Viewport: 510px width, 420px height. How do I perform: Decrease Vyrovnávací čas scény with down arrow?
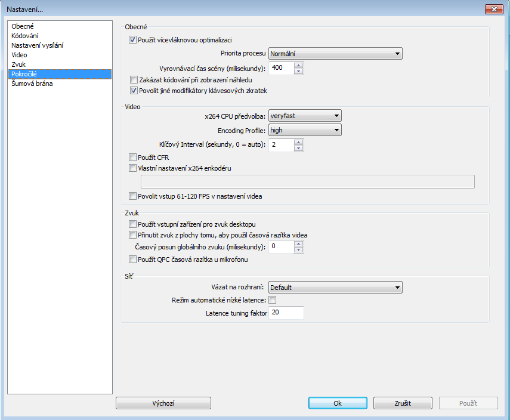[x=299, y=72]
